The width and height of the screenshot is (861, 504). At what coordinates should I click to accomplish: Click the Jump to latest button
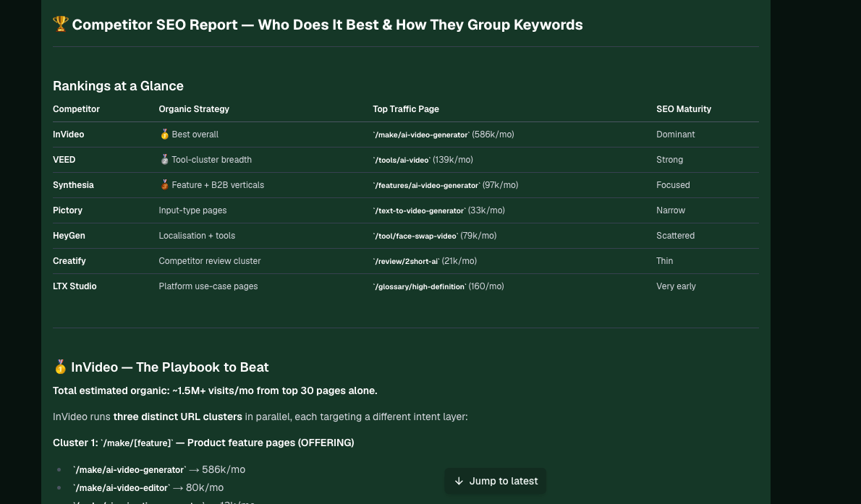click(496, 481)
